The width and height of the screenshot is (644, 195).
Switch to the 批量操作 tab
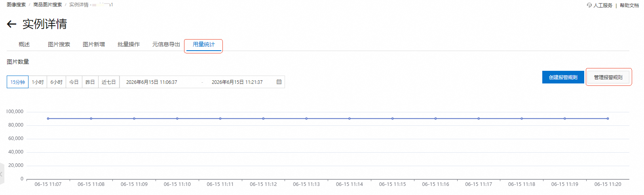[129, 44]
